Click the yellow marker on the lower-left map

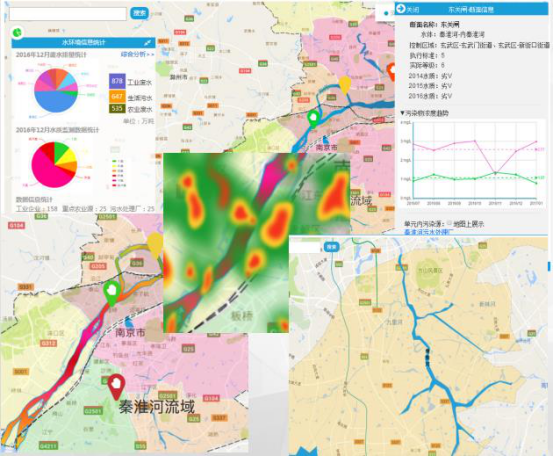(155, 244)
